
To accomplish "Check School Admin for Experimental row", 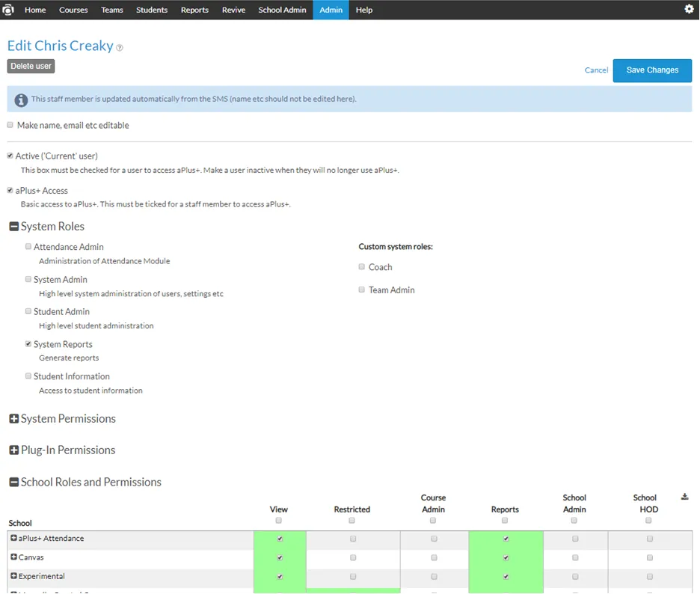I will coord(575,577).
